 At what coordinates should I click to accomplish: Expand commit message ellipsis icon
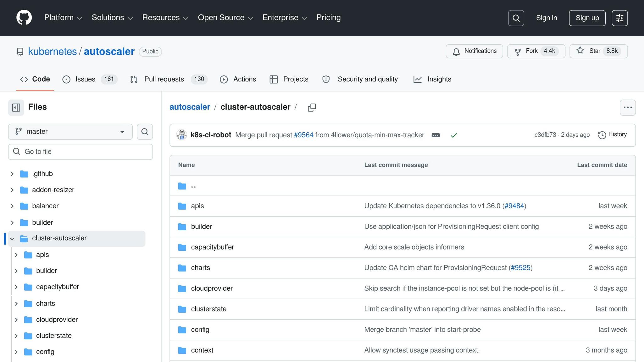(x=436, y=135)
